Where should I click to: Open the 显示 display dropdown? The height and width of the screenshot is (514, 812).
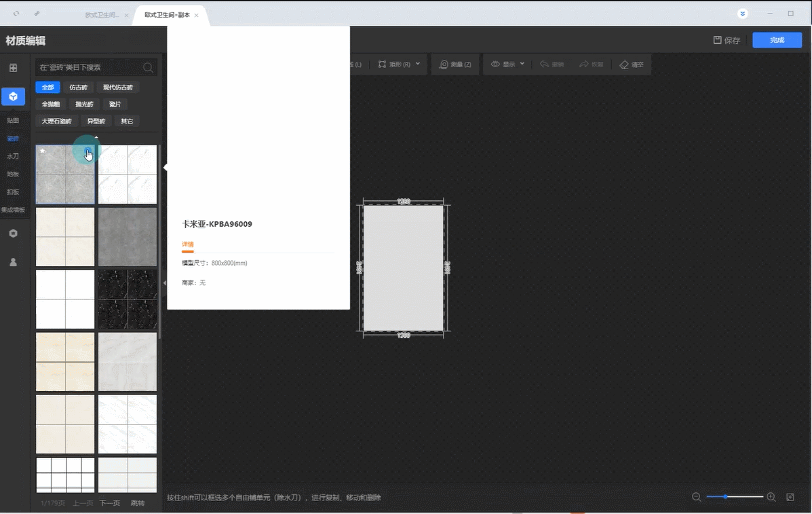507,65
